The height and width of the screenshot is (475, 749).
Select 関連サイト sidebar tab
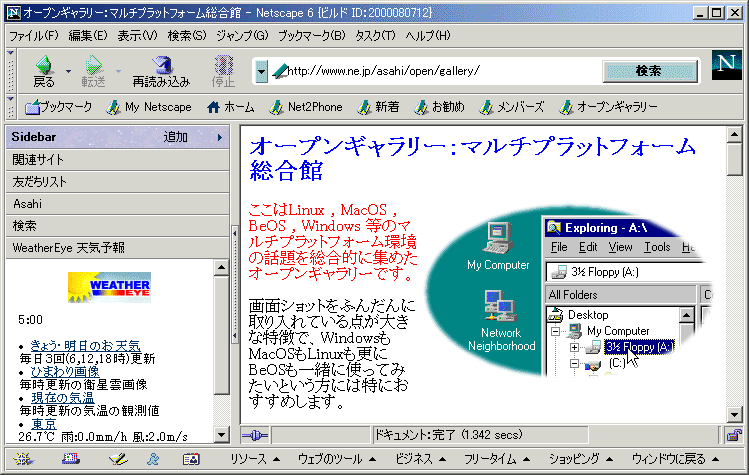point(118,160)
